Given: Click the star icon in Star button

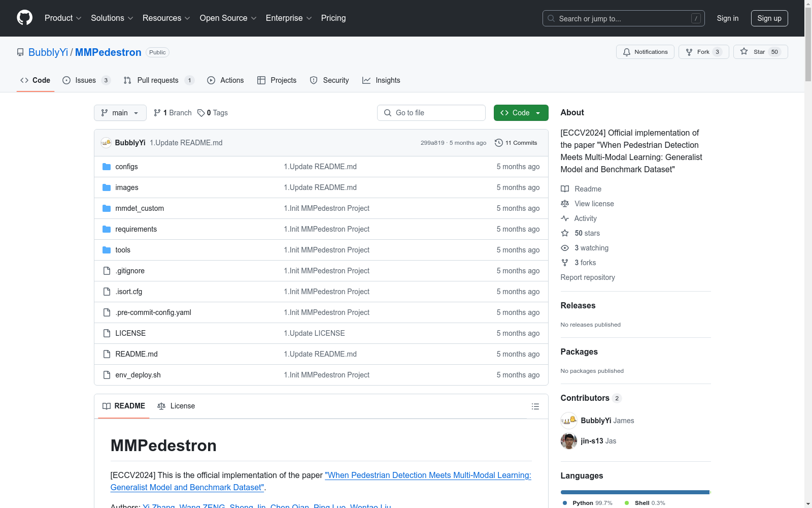Looking at the screenshot, I should (x=744, y=51).
